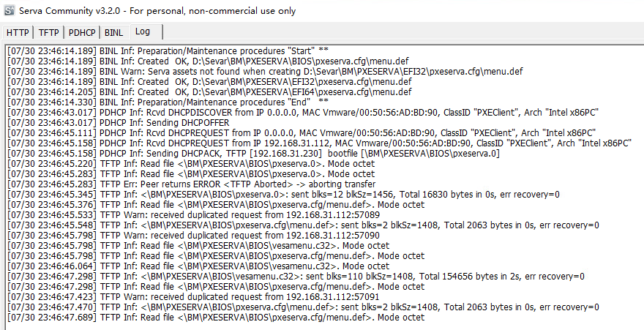Switch to the HTTP tab
This screenshot has height=330, width=644.
tap(18, 33)
